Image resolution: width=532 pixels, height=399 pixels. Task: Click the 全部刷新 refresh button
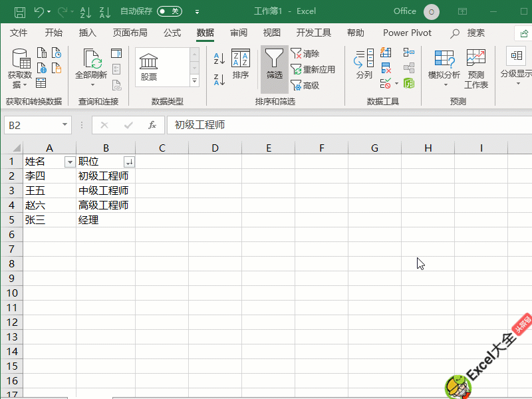[91, 68]
